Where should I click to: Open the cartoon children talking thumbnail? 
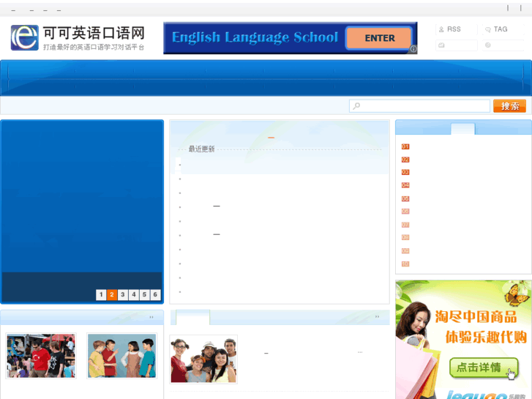[x=121, y=356]
